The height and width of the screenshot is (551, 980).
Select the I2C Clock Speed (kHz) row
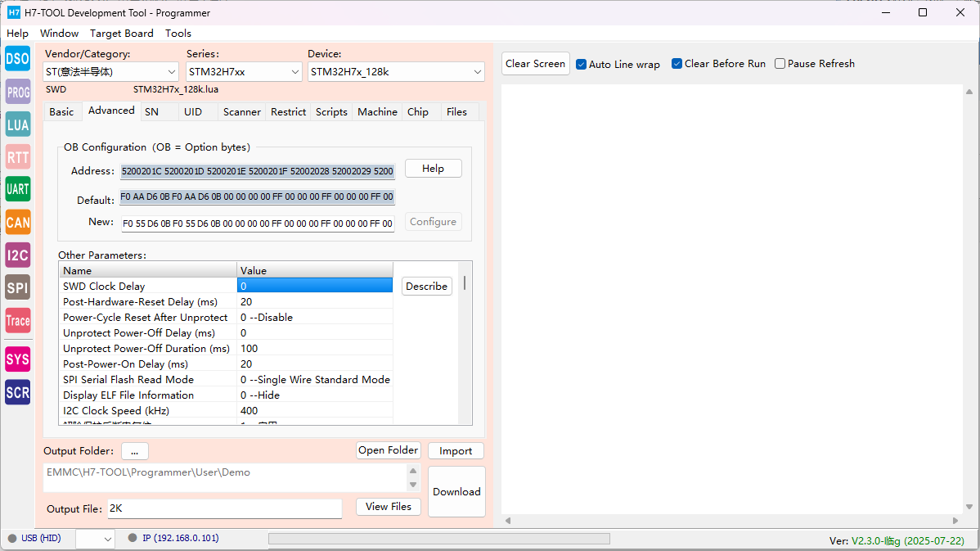coord(227,411)
